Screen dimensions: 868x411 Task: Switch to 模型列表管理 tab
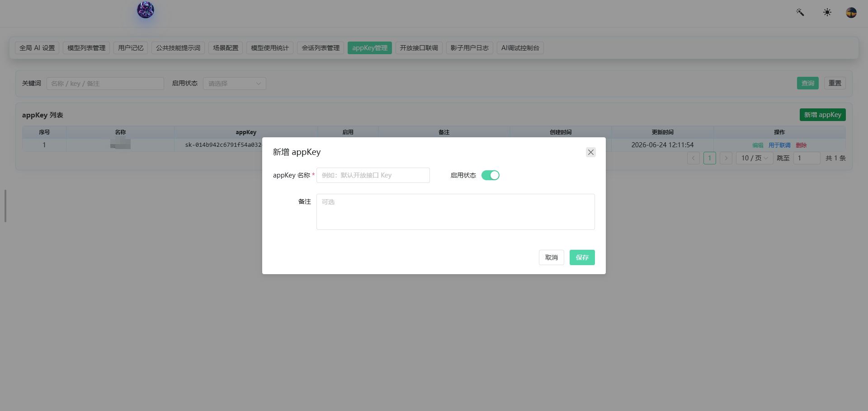click(x=86, y=48)
